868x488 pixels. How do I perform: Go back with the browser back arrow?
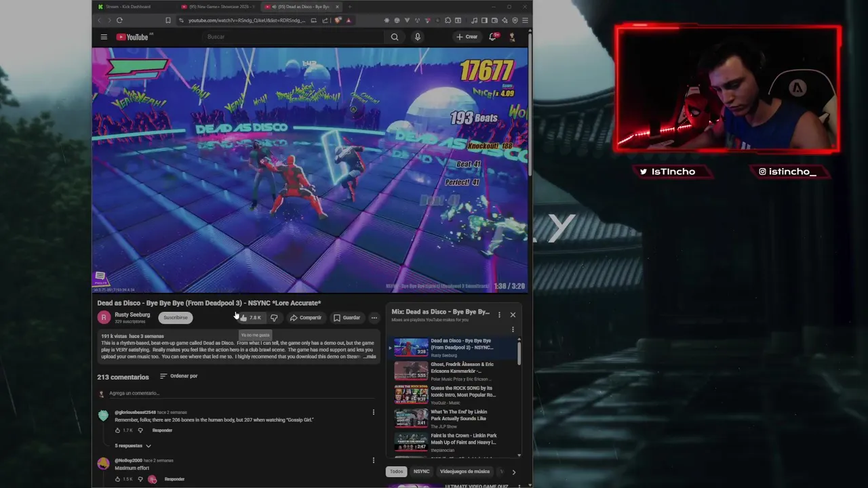[99, 20]
